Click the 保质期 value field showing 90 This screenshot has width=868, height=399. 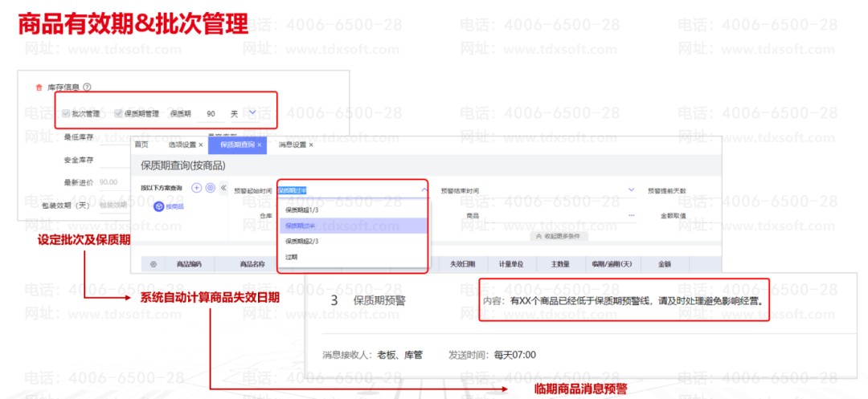click(x=211, y=114)
